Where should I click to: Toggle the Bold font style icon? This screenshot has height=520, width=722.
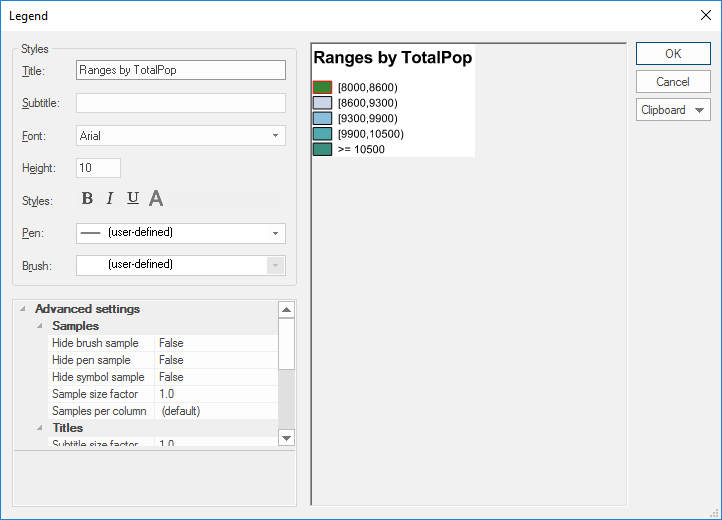[x=87, y=199]
